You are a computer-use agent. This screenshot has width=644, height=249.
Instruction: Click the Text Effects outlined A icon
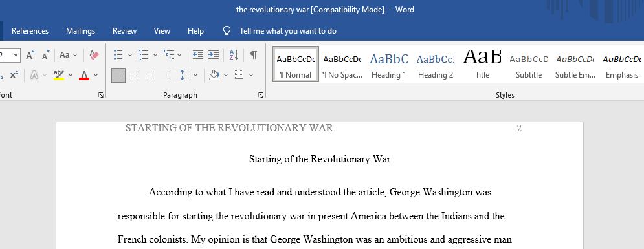point(34,75)
